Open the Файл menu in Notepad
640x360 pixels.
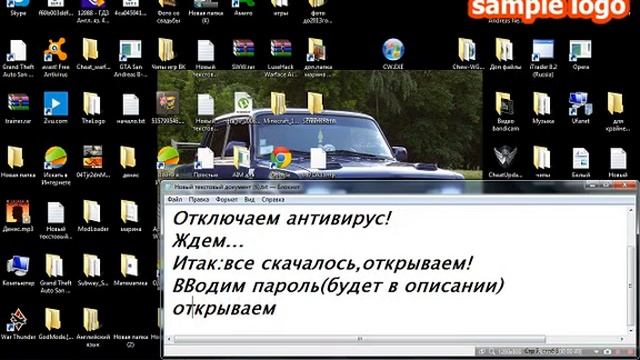point(175,200)
